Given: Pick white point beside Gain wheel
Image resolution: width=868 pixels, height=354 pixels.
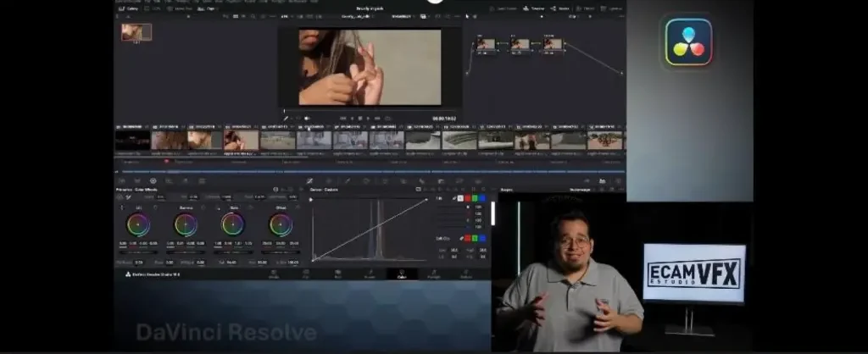Looking at the screenshot, I should coord(219,208).
